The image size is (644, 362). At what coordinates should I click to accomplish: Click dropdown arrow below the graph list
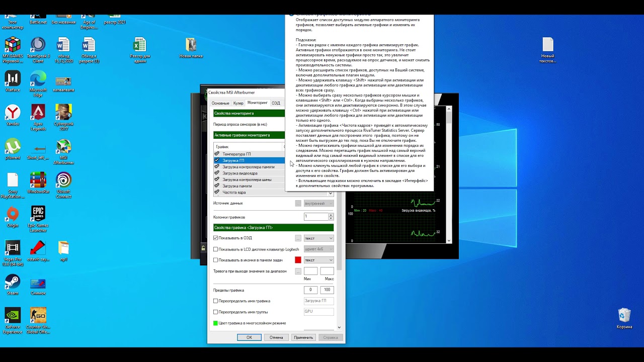(331, 194)
